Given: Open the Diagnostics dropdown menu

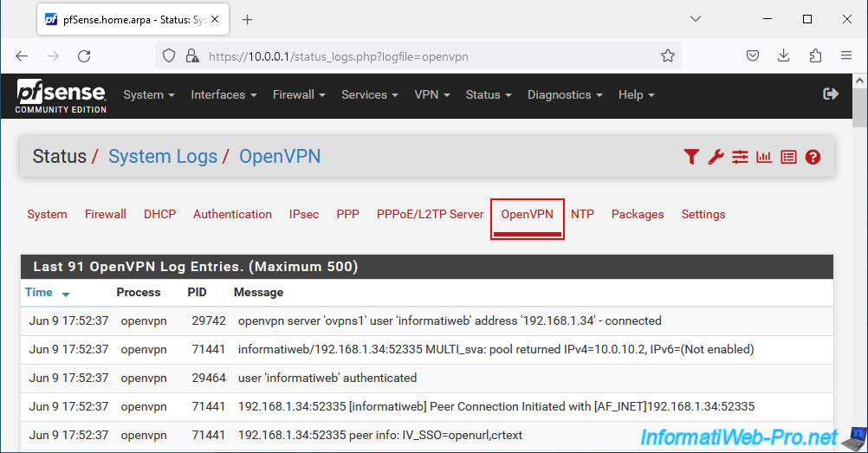Looking at the screenshot, I should click(565, 94).
